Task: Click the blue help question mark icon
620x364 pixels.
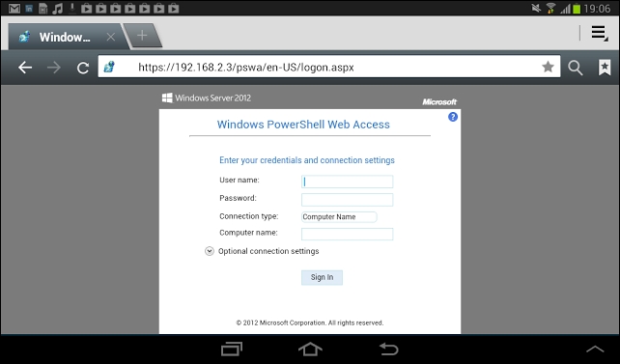Action: click(453, 117)
